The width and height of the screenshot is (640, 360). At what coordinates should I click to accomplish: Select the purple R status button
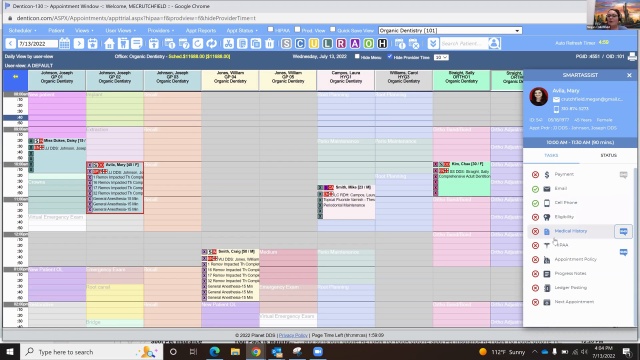pos(341,43)
